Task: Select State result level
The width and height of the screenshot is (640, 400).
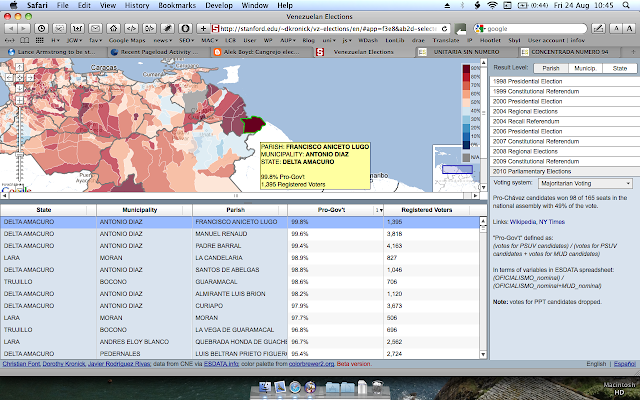Action: tap(618, 68)
